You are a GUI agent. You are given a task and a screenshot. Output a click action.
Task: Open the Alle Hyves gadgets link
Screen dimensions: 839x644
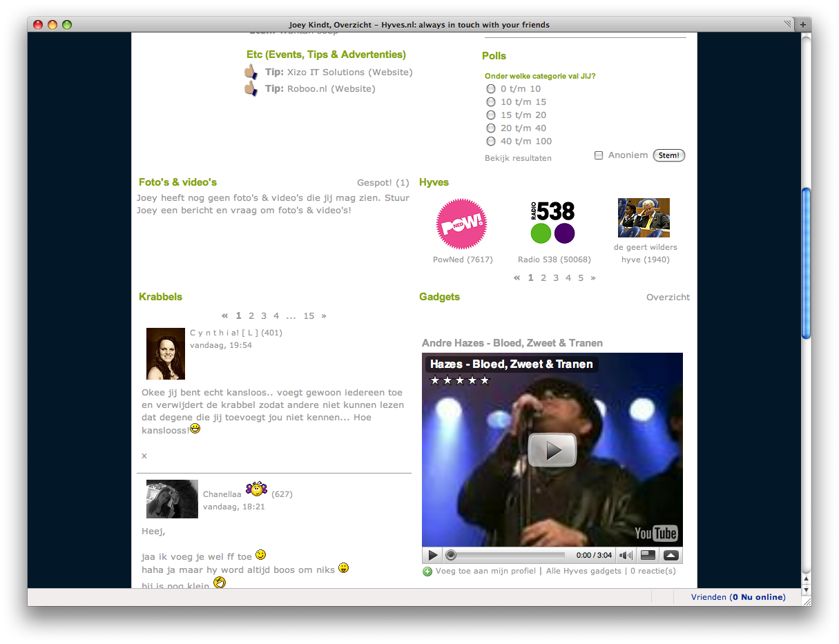584,572
